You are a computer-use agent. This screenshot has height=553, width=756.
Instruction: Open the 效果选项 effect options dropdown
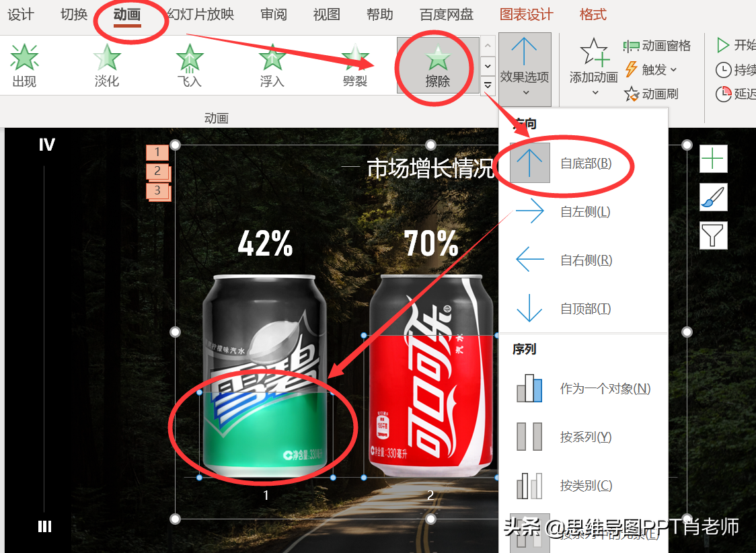pos(525,69)
